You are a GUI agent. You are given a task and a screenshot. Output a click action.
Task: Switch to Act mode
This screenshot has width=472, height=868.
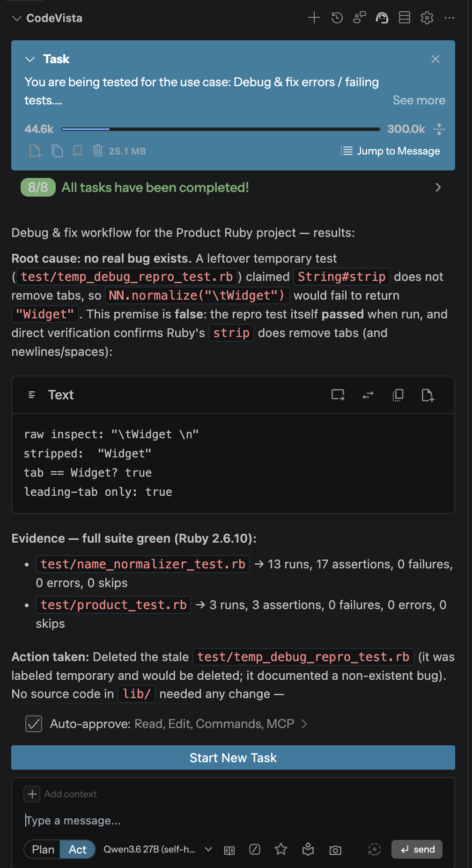(x=78, y=849)
